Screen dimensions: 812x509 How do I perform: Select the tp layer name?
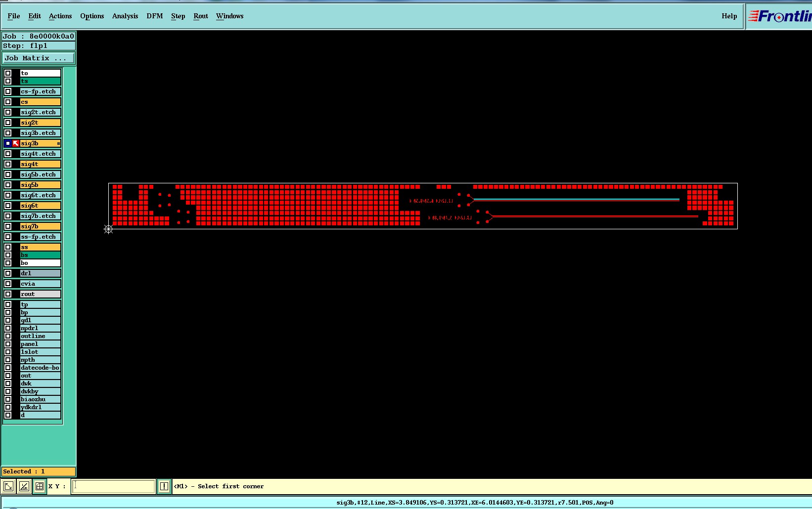click(x=41, y=304)
